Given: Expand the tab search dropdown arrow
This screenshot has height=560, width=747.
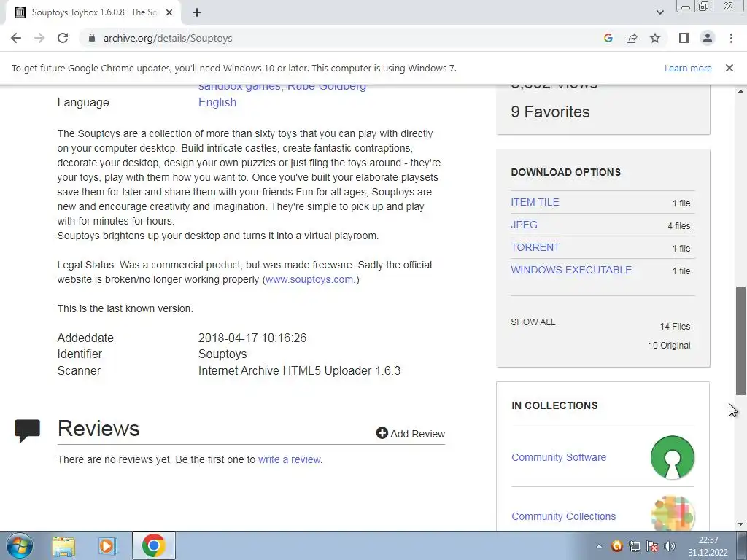Looking at the screenshot, I should (x=659, y=12).
